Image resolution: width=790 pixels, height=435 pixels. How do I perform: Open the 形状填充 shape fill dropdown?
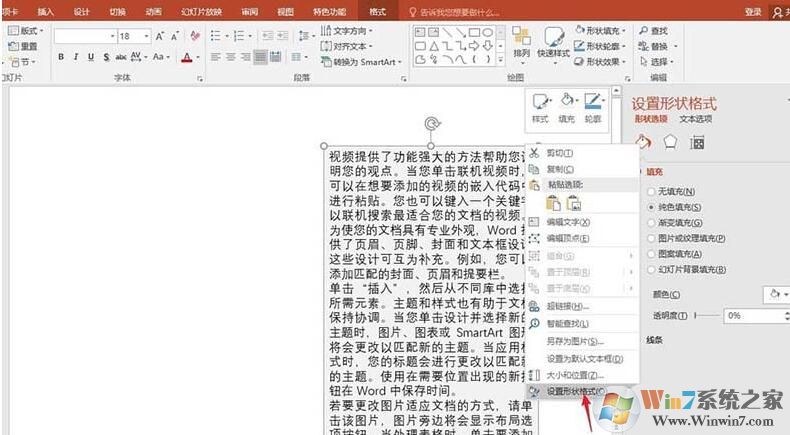click(x=600, y=31)
